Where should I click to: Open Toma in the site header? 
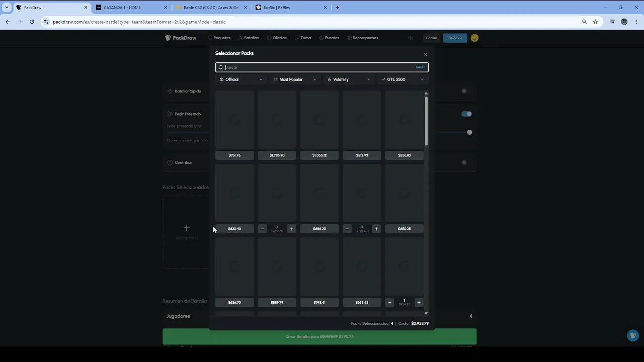(x=303, y=38)
